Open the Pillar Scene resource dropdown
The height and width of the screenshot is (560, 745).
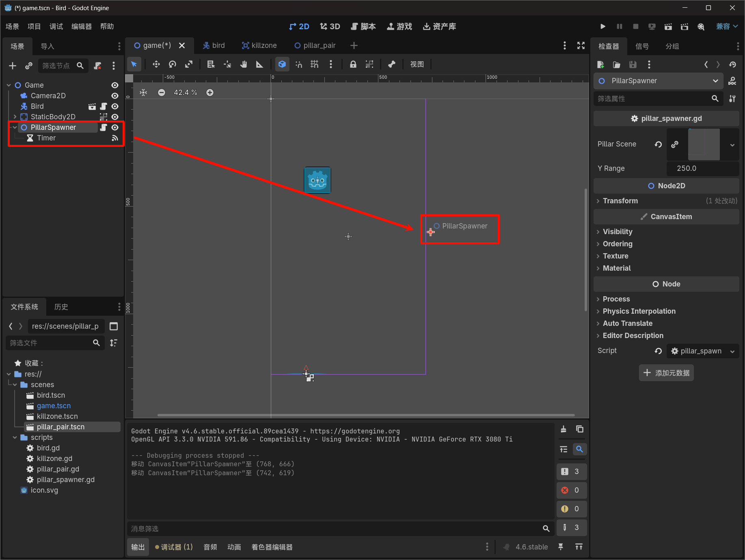(x=732, y=145)
